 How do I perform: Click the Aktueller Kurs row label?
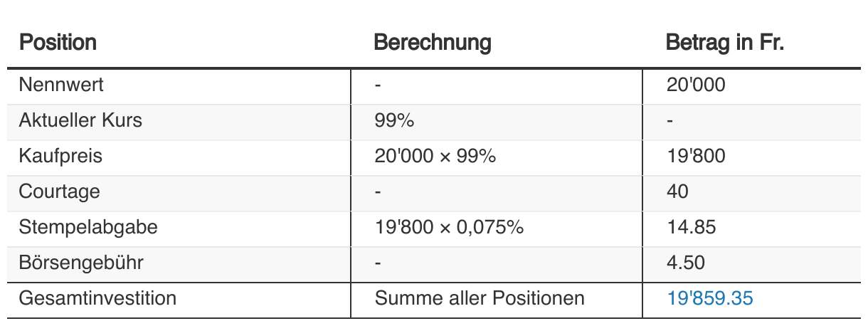pyautogui.click(x=80, y=120)
